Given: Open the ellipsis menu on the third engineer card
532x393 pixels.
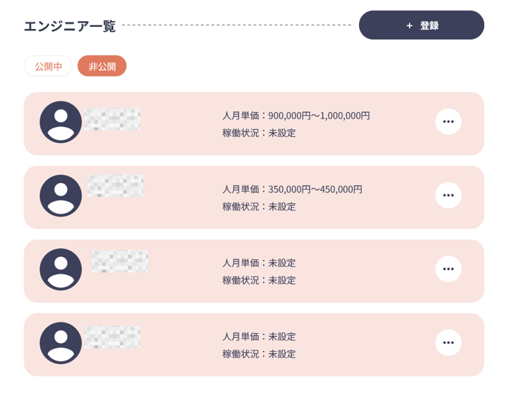Looking at the screenshot, I should [448, 269].
